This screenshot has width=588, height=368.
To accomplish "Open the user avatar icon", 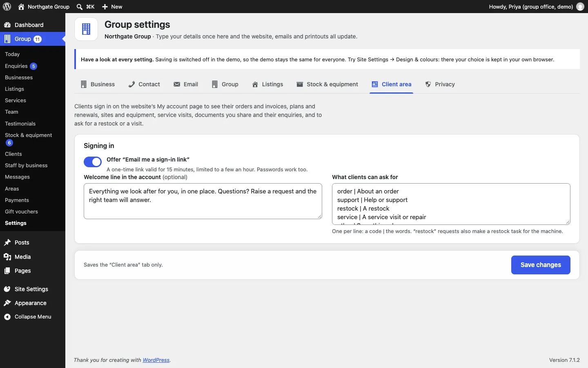I will (580, 7).
